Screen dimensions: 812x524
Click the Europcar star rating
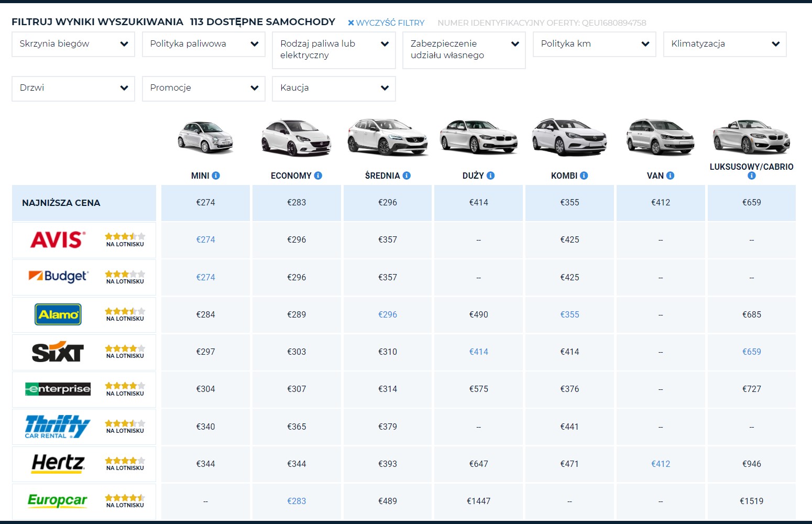tap(125, 498)
